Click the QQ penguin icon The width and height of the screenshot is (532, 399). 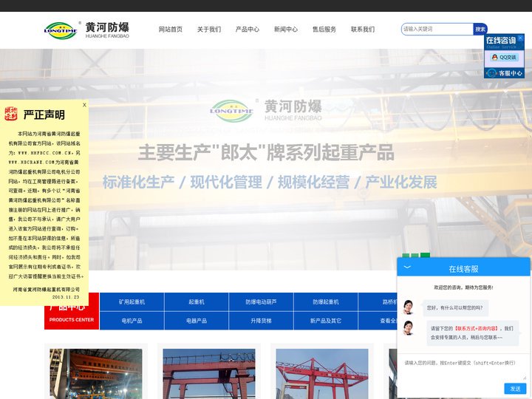494,58
